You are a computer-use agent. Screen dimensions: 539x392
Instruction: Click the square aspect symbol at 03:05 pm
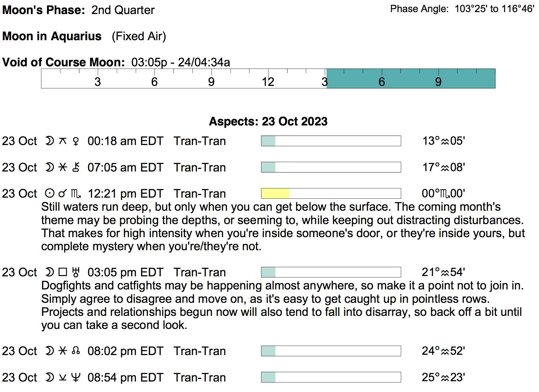(63, 272)
